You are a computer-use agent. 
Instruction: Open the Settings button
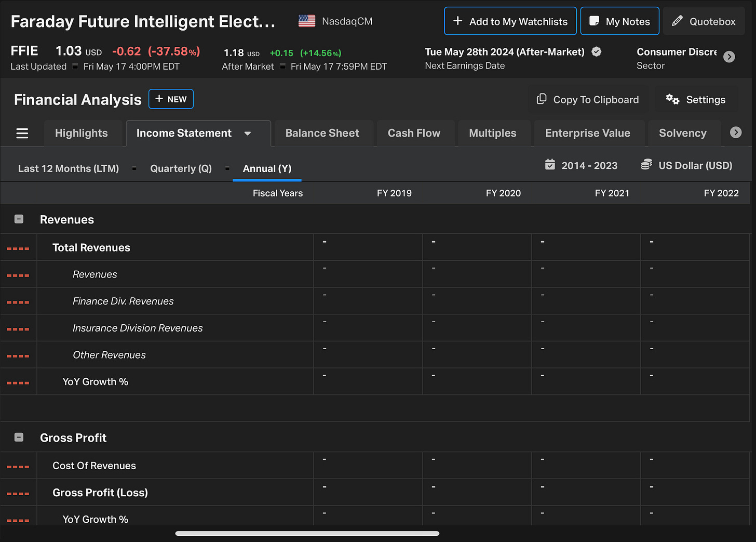(x=696, y=99)
